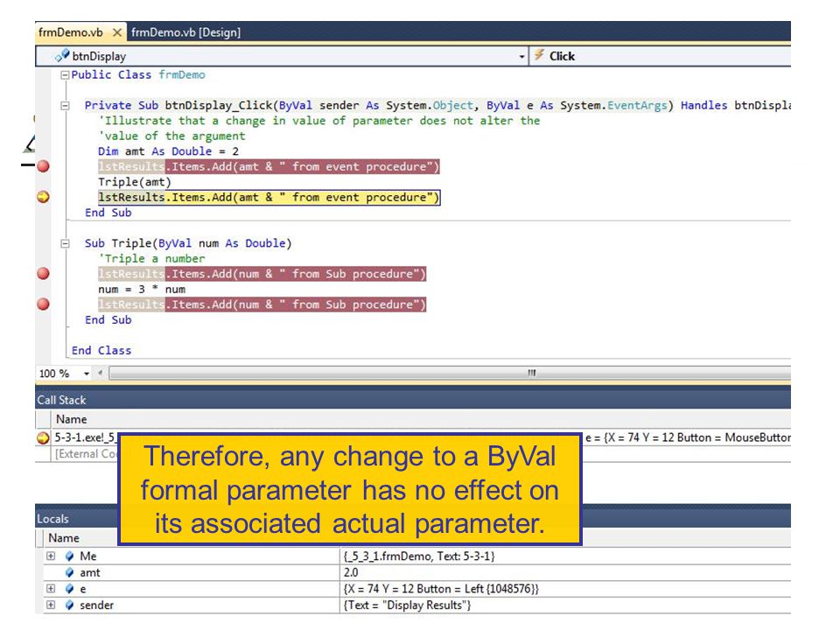Toggle breakpoint on second num Sub procedure line
This screenshot has width=840, height=630.
click(x=44, y=304)
